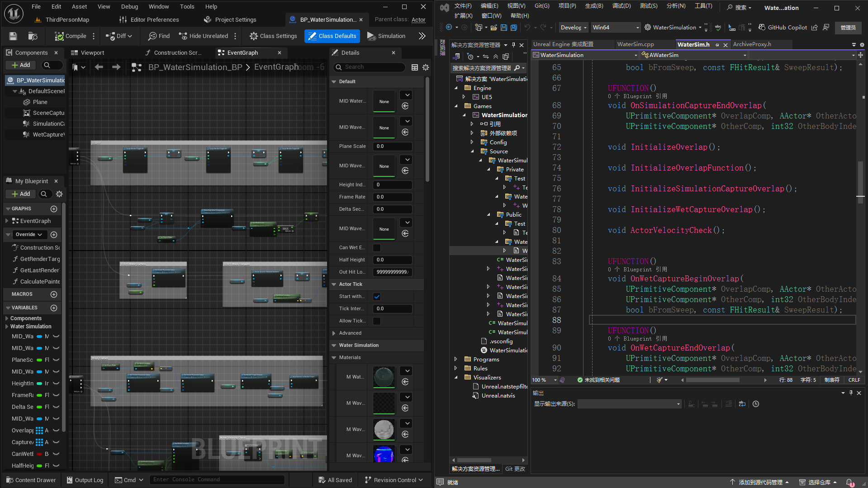Compile the blueprint
The height and width of the screenshot is (488, 868).
click(x=71, y=36)
